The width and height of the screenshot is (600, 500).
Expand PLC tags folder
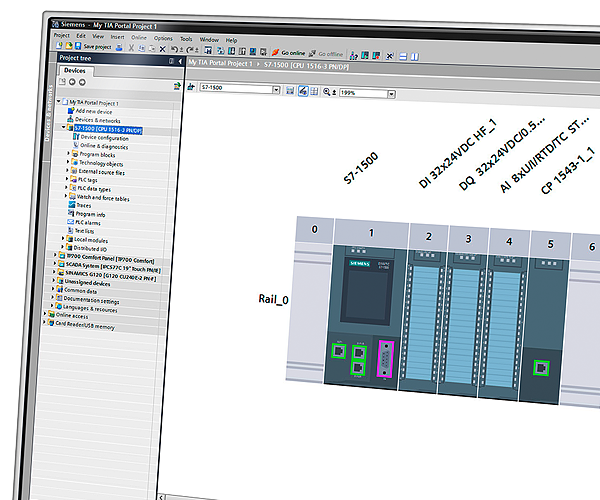[x=67, y=179]
